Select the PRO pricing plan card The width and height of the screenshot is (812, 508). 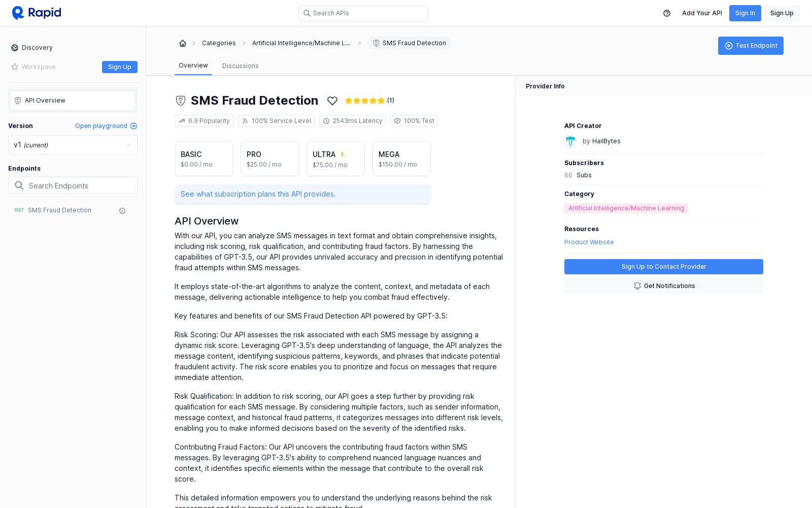[x=269, y=159]
